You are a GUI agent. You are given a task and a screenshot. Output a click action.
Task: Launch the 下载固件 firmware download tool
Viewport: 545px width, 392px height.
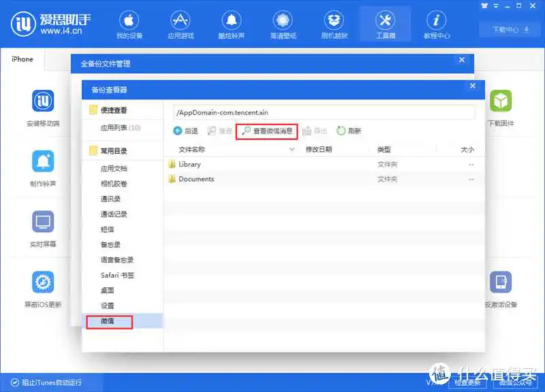click(501, 108)
